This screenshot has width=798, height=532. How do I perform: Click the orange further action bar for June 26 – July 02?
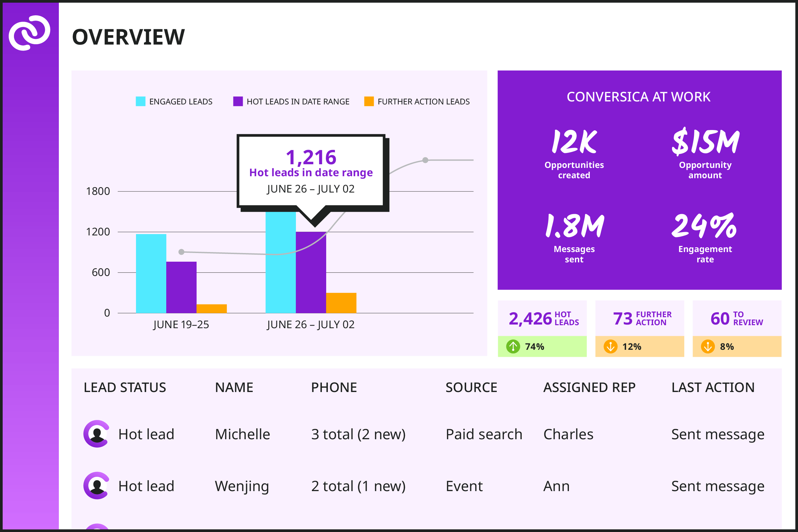tap(341, 303)
